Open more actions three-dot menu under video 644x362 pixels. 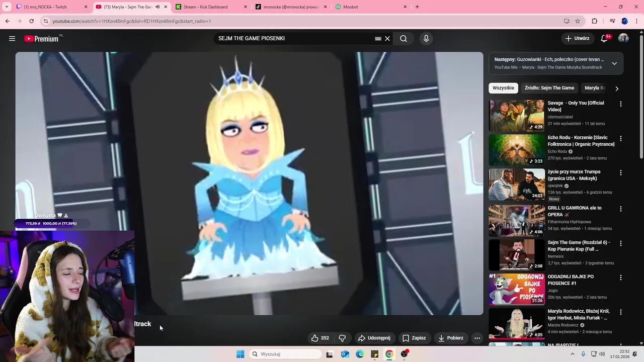coord(477,338)
